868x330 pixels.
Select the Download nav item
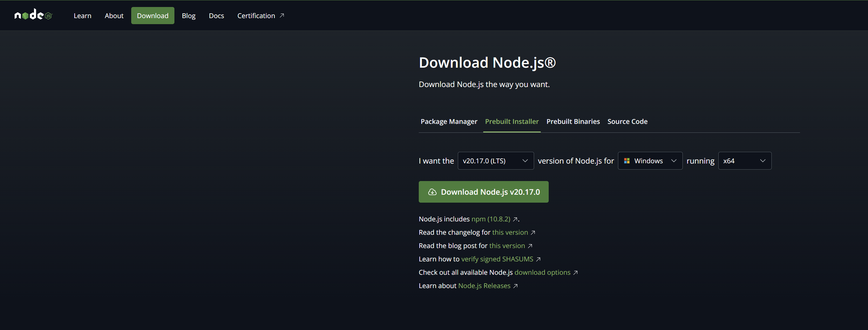[153, 16]
